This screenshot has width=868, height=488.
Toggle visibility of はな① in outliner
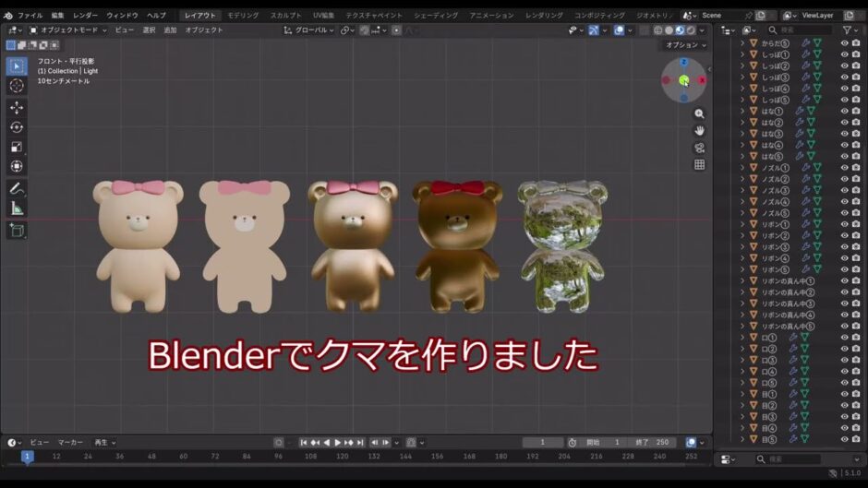(x=844, y=111)
